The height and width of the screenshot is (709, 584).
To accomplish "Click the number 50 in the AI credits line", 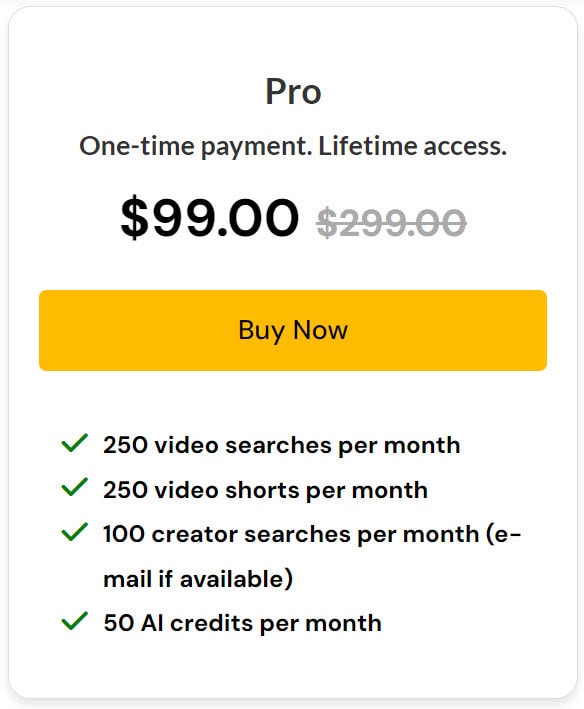I will tap(119, 623).
